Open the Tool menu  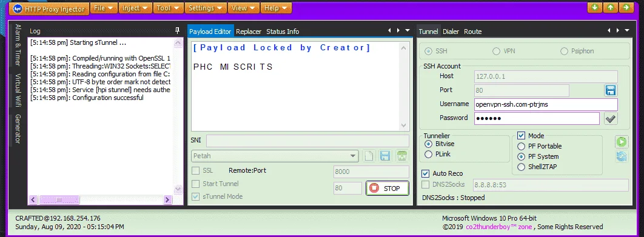[x=168, y=8]
